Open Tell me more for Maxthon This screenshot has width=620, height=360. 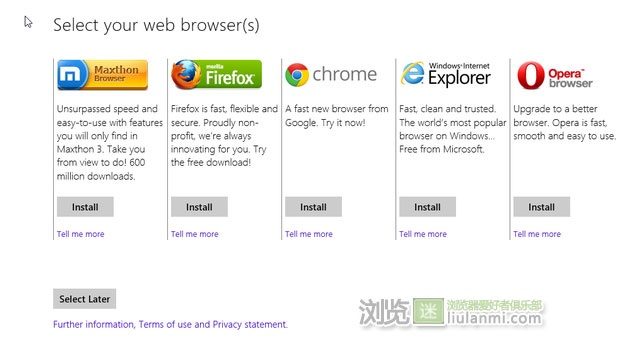[81, 234]
